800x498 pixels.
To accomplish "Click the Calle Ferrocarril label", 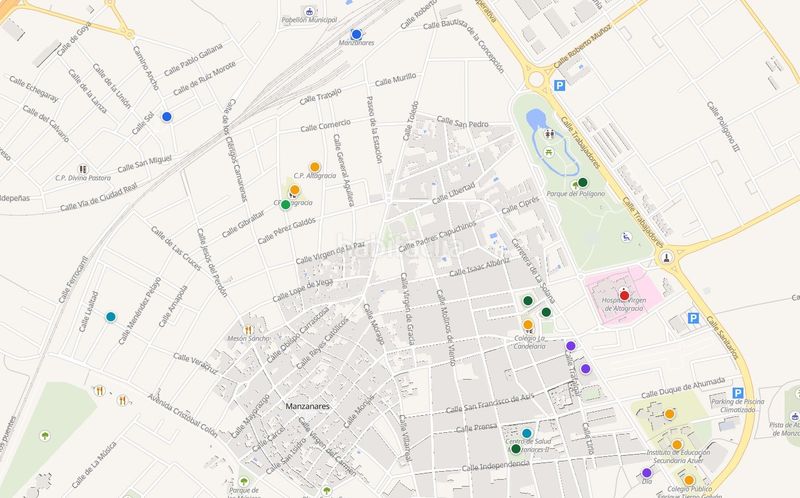I will pyautogui.click(x=73, y=280).
